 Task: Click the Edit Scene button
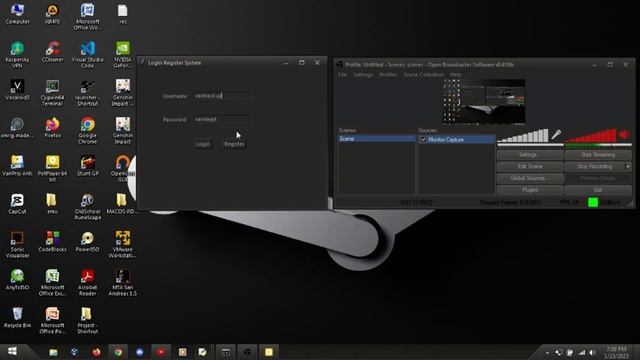pyautogui.click(x=530, y=167)
